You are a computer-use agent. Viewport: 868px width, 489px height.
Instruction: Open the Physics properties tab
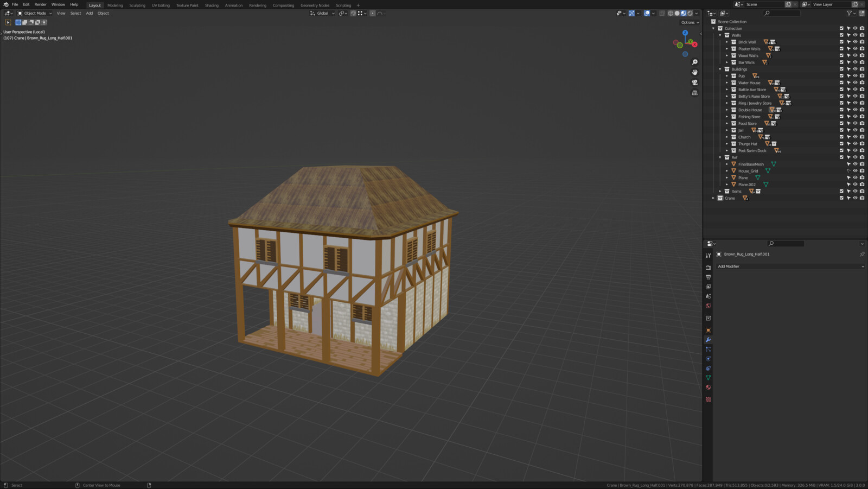[708, 359]
